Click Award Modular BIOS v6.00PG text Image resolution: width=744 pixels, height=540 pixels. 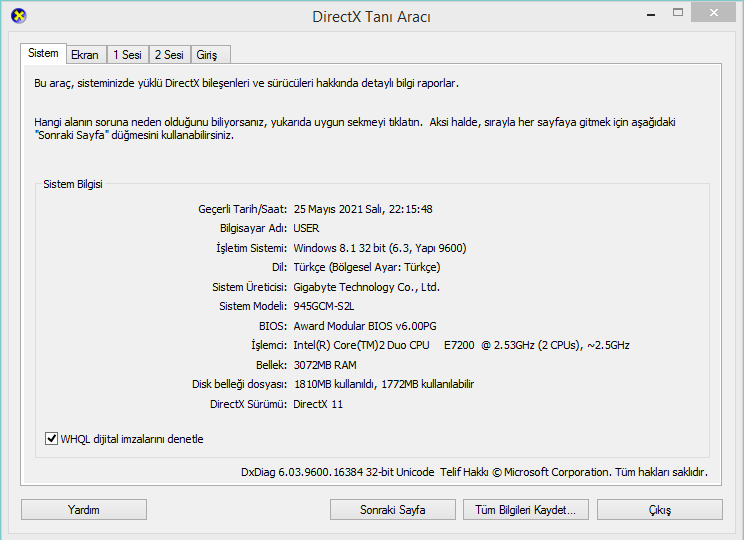[365, 326]
